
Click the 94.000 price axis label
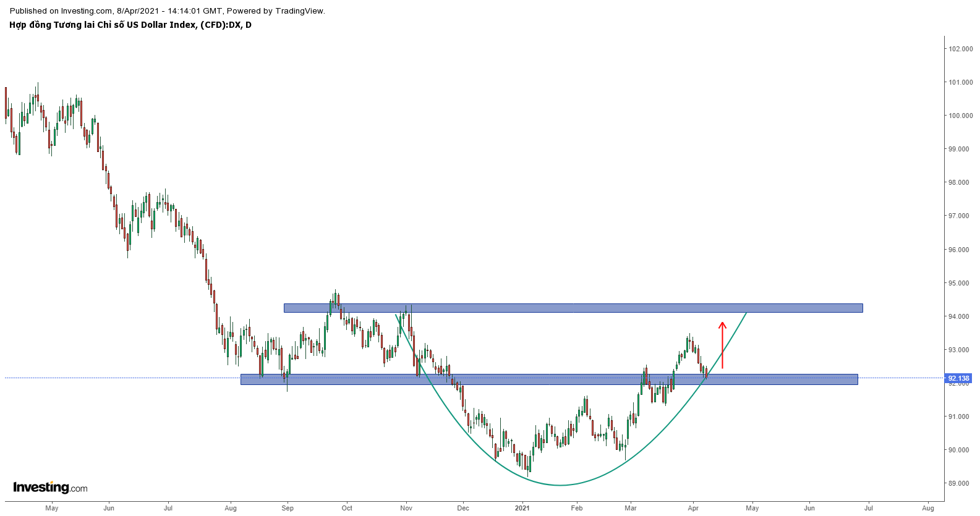[x=960, y=316]
